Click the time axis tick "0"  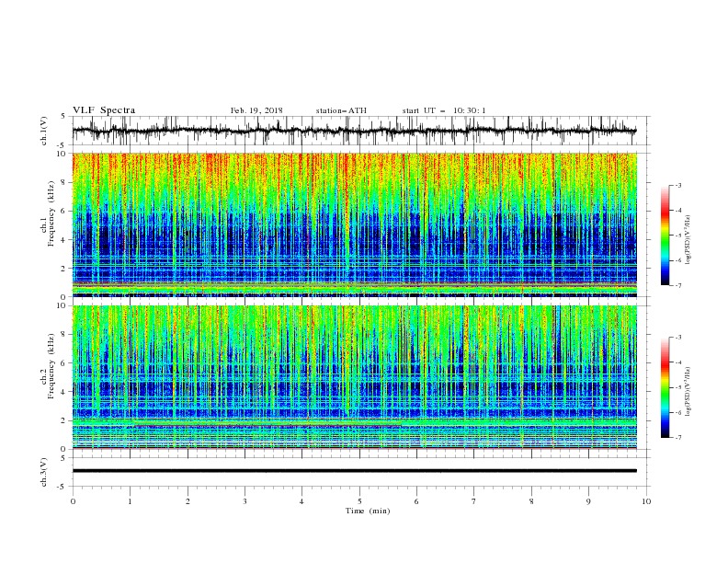[x=73, y=501]
